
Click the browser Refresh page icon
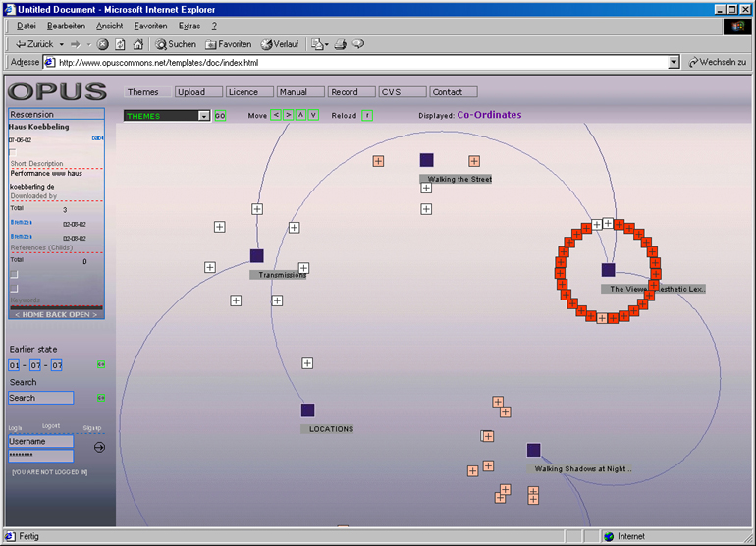point(120,44)
